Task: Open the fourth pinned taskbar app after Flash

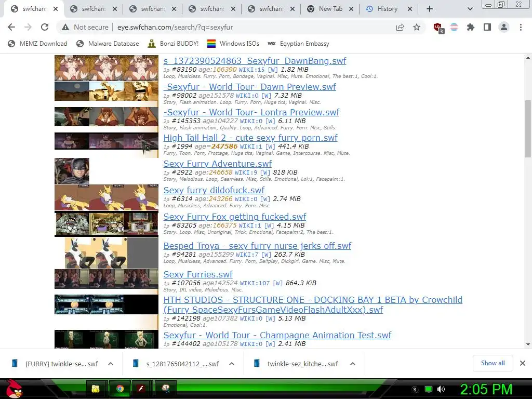Action: (166, 389)
